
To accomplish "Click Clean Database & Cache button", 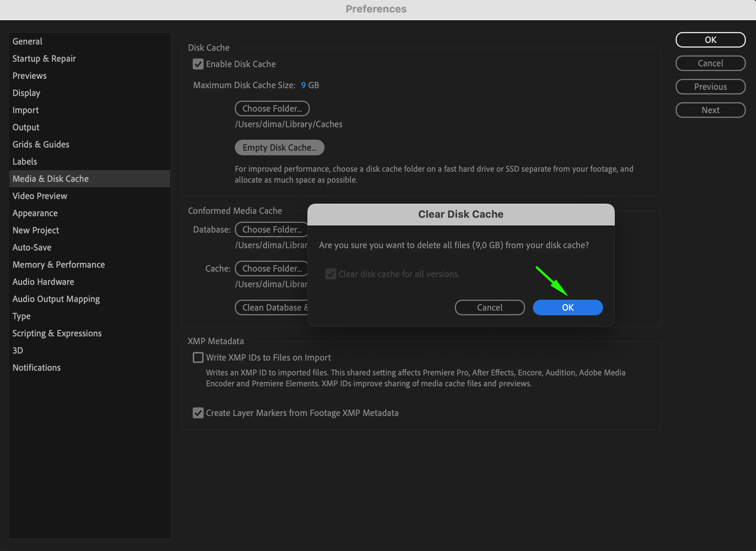I will coord(272,307).
